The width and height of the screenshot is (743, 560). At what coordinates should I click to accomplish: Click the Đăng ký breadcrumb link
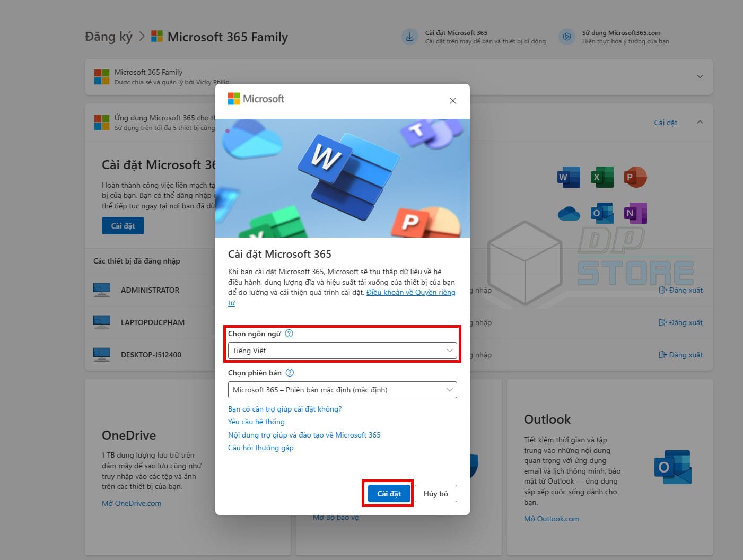[108, 37]
